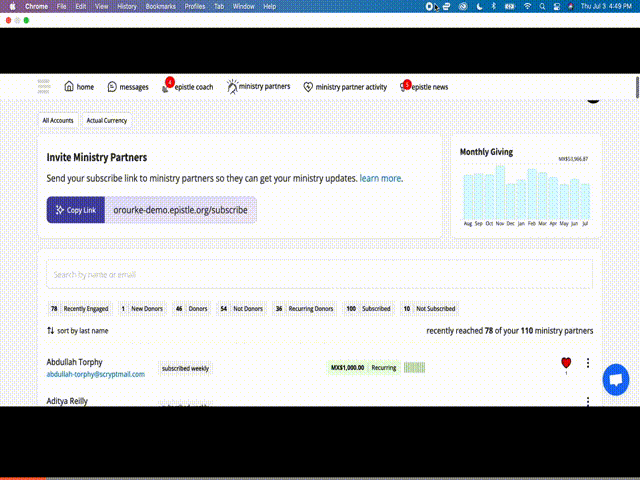
Task: Open the Bookmarks menu
Action: pos(160,6)
